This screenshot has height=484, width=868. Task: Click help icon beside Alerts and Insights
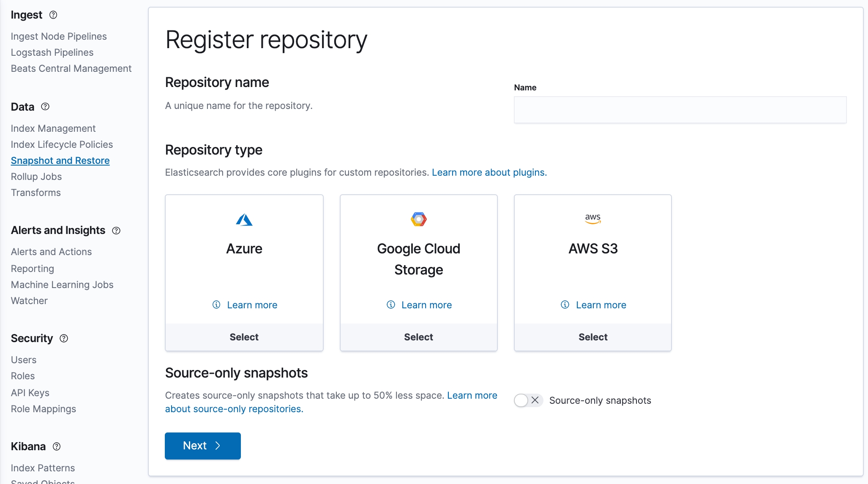click(116, 231)
